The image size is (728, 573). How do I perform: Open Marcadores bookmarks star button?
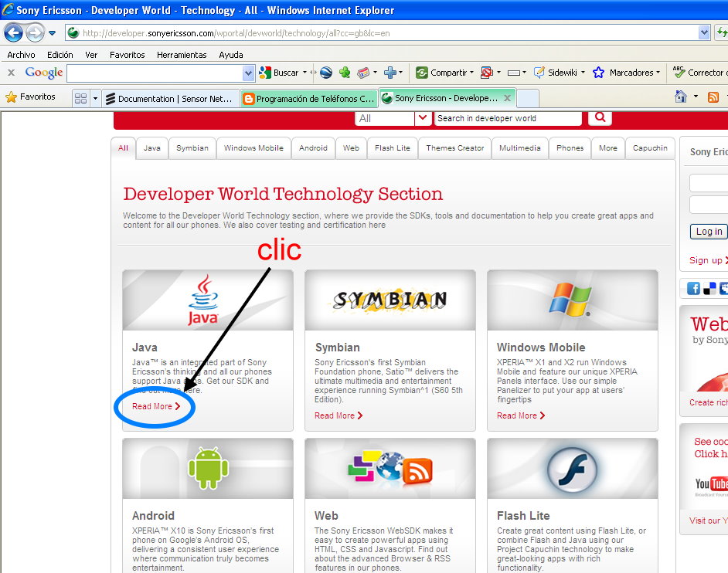pos(626,73)
